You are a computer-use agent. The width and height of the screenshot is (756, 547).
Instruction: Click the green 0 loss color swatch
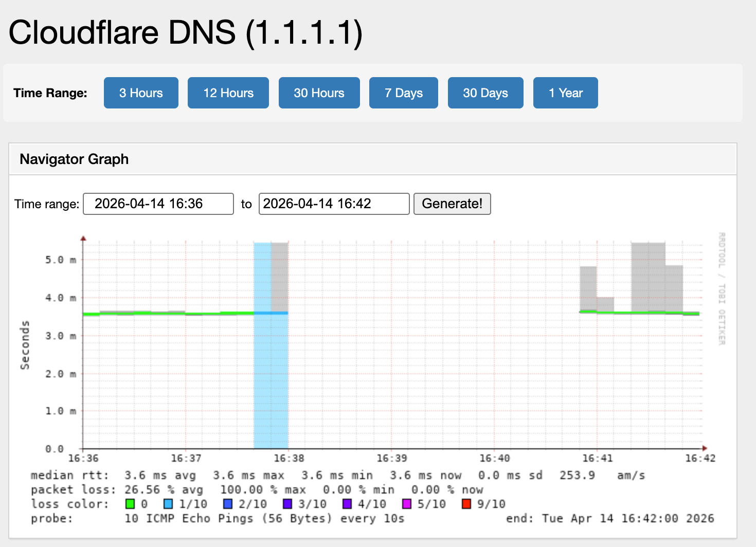click(130, 504)
